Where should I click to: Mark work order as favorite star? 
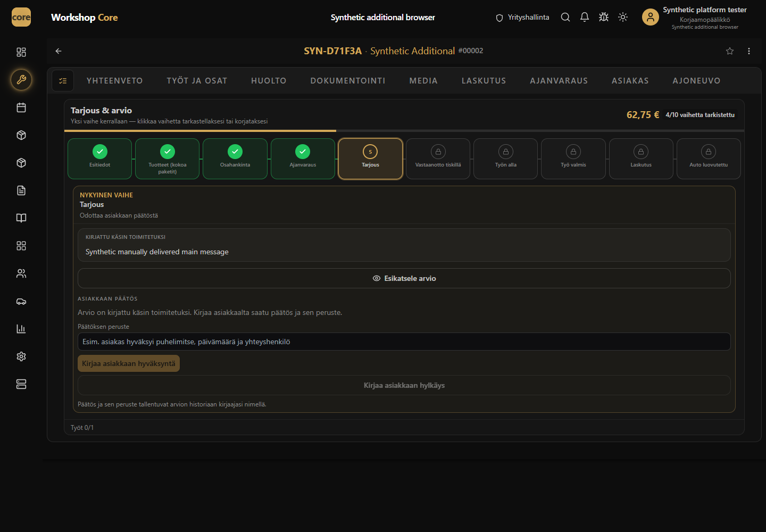[x=730, y=51]
